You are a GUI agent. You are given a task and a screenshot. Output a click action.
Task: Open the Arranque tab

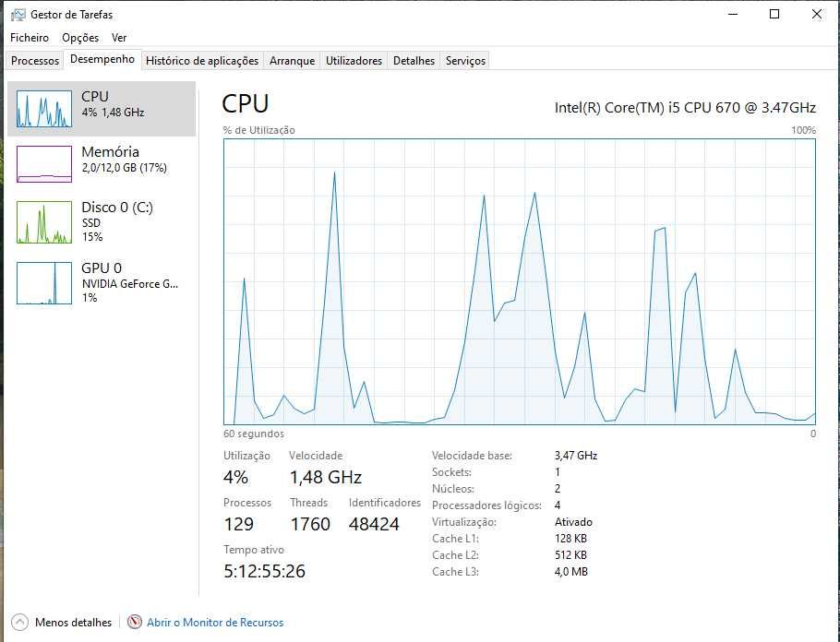pyautogui.click(x=292, y=61)
